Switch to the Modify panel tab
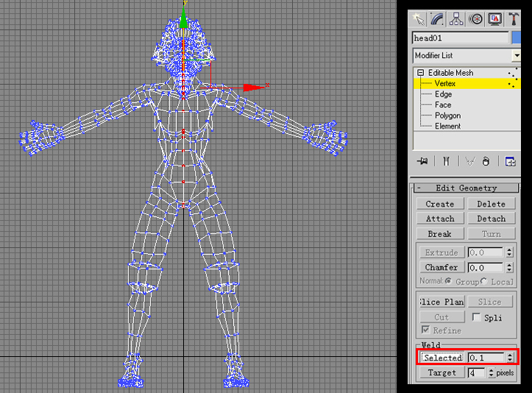Image resolution: width=532 pixels, height=393 pixels. (438, 18)
